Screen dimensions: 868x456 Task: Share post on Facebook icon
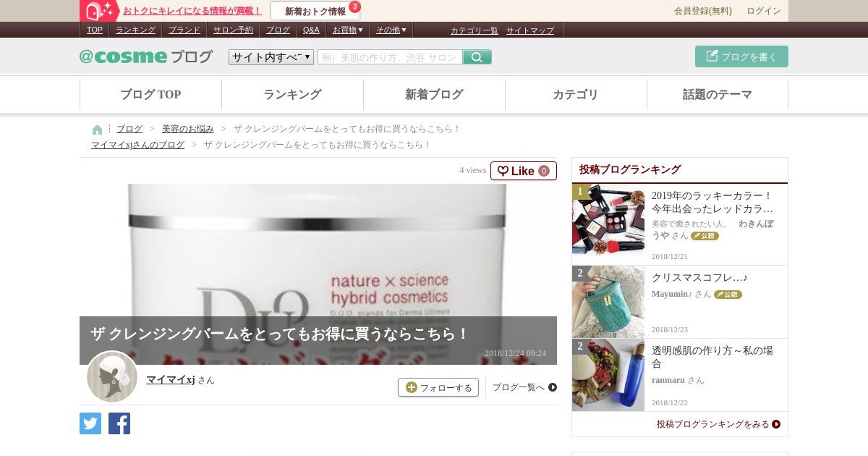tap(119, 423)
